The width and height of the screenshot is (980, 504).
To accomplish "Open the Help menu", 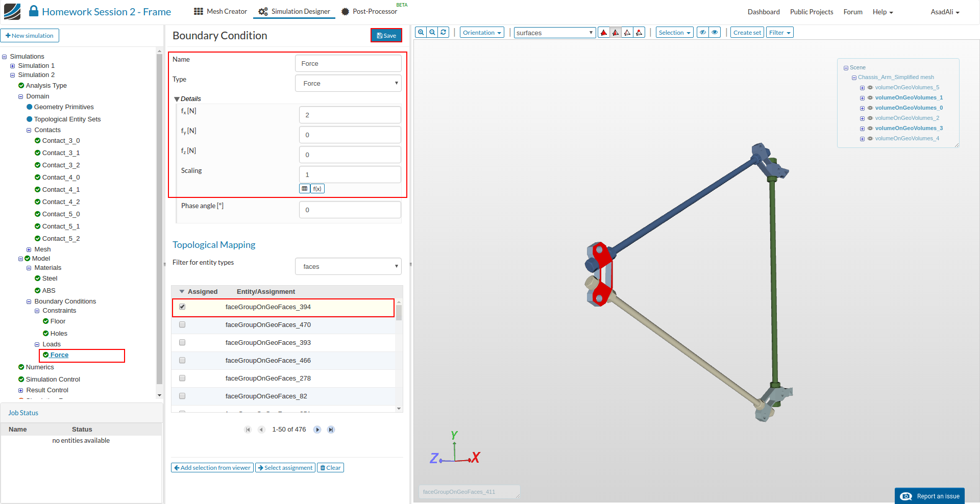I will click(x=883, y=12).
